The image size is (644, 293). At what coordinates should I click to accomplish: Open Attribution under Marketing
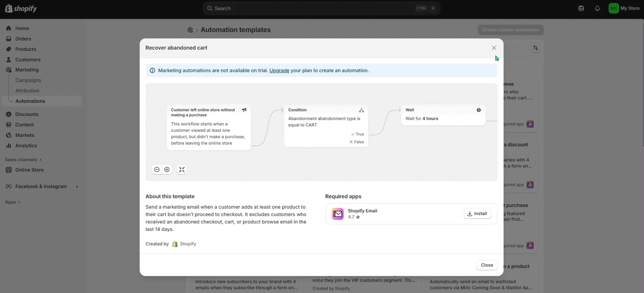tap(27, 90)
